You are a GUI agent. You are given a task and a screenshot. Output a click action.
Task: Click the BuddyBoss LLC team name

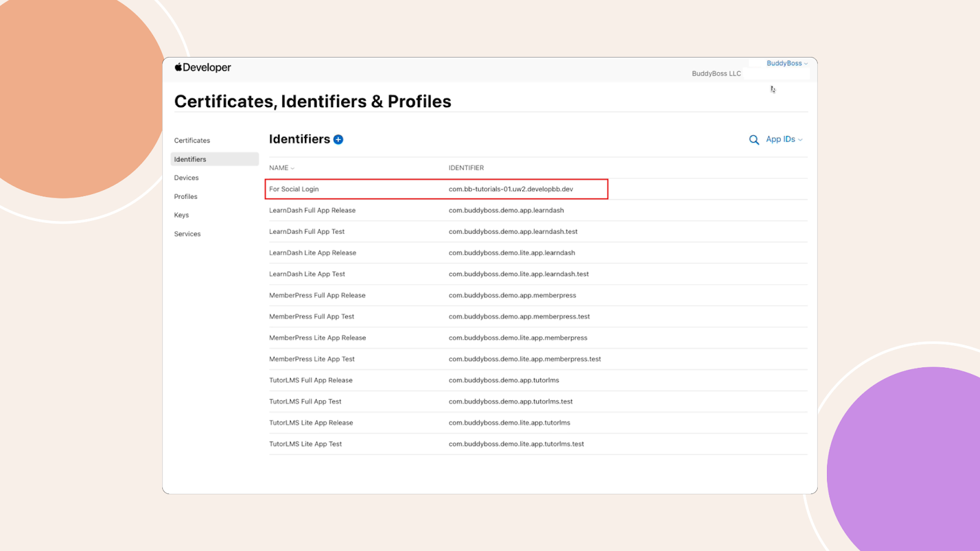click(x=717, y=73)
